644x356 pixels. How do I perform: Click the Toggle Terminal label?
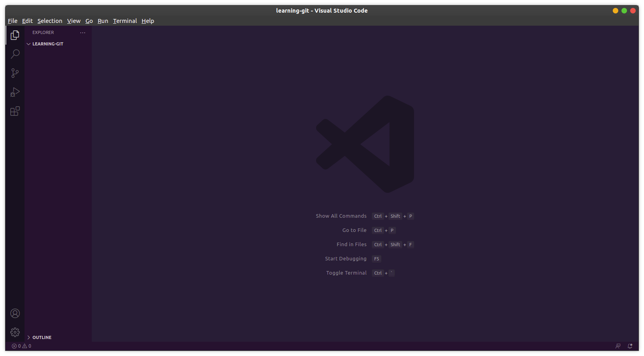347,273
